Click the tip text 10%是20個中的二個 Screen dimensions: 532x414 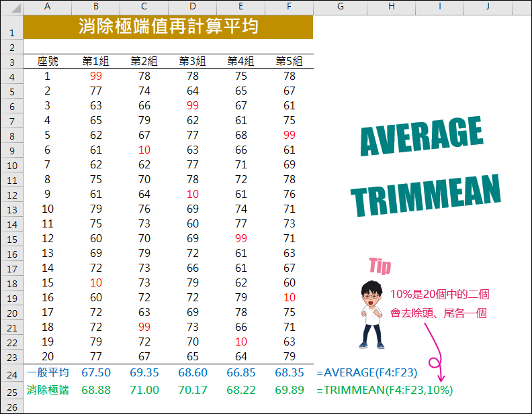[x=439, y=294]
